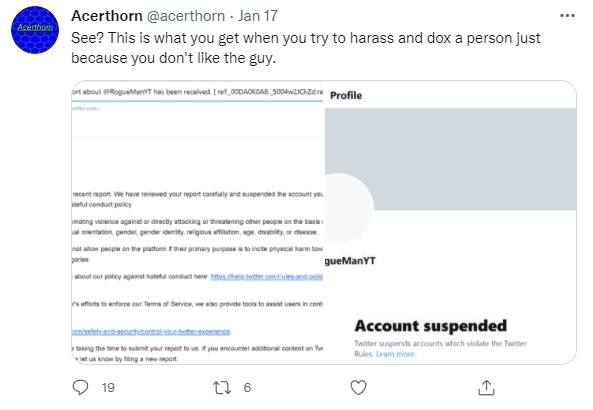This screenshot has width=593, height=410.
Task: Click the Profile heading in screenshot
Action: point(346,95)
